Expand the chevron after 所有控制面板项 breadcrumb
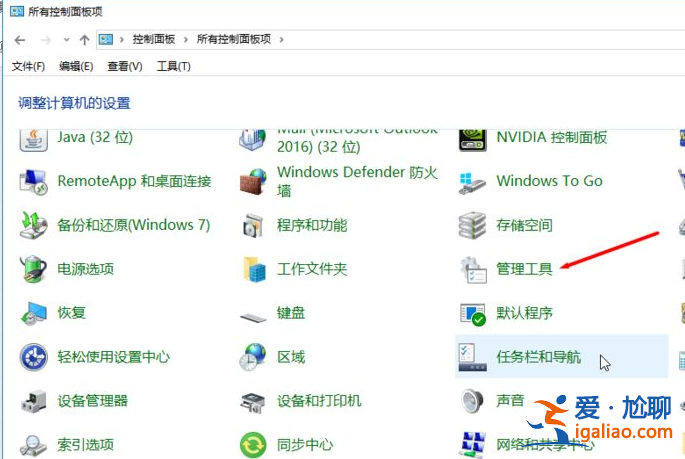Viewport: 685px width, 459px height. [281, 40]
